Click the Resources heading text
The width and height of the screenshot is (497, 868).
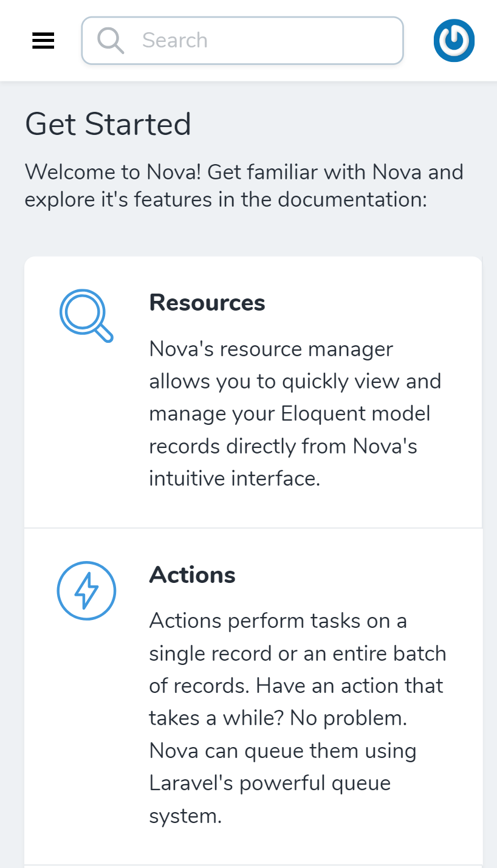pyautogui.click(x=207, y=302)
